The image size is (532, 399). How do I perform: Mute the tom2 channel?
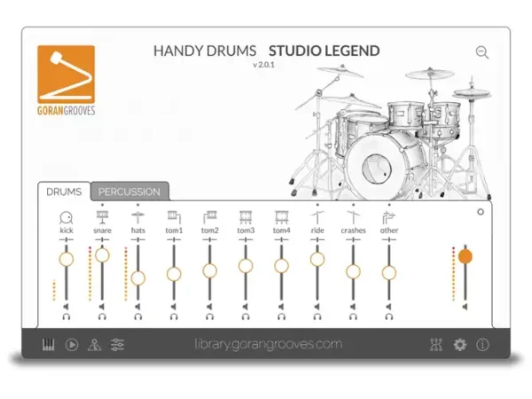209,307
